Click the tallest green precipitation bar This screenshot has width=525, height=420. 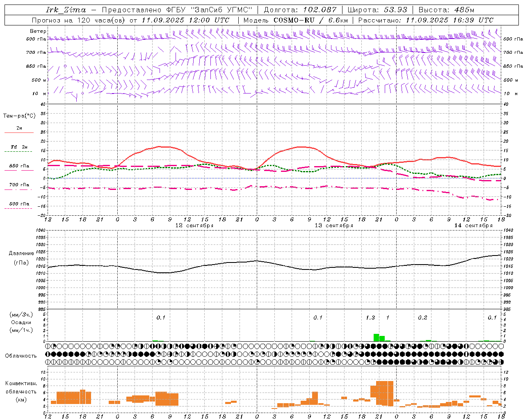[x=376, y=338]
